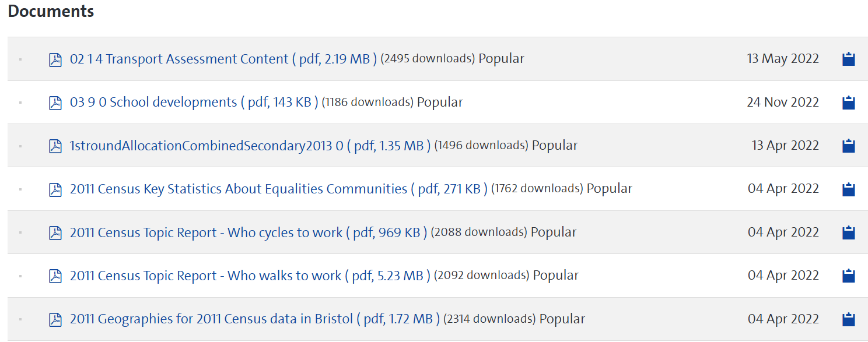
Task: Click clipboard icon for School developments row
Action: [849, 103]
